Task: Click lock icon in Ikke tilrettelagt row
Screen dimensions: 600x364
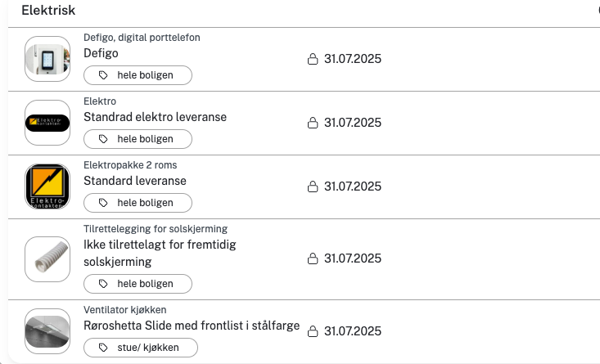Action: click(x=312, y=258)
